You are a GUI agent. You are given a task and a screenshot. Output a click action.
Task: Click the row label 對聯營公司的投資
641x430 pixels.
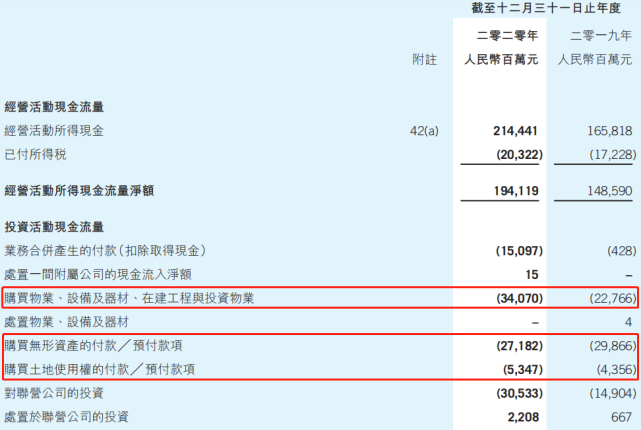pos(54,393)
